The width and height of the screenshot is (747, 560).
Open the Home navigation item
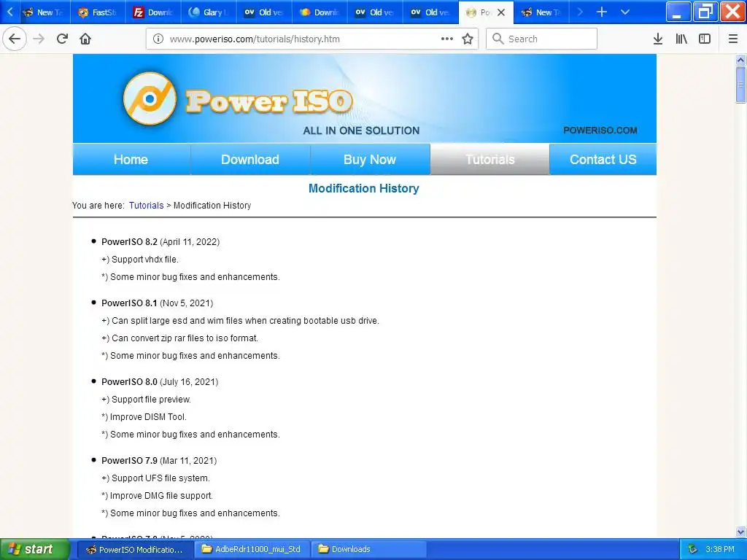tap(131, 160)
